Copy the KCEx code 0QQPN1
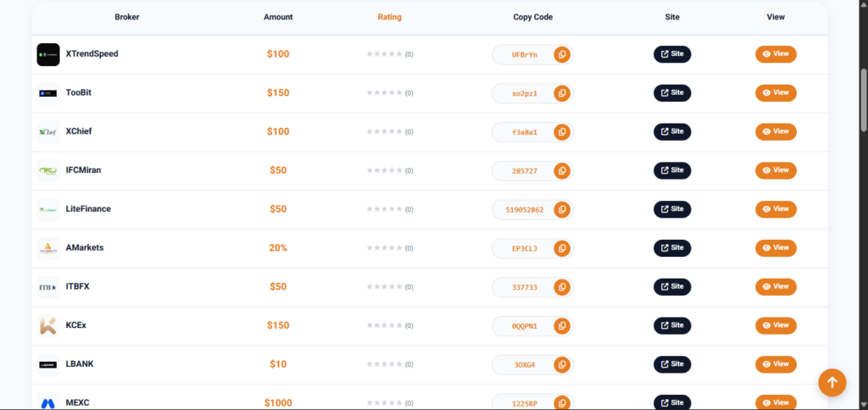 point(562,325)
